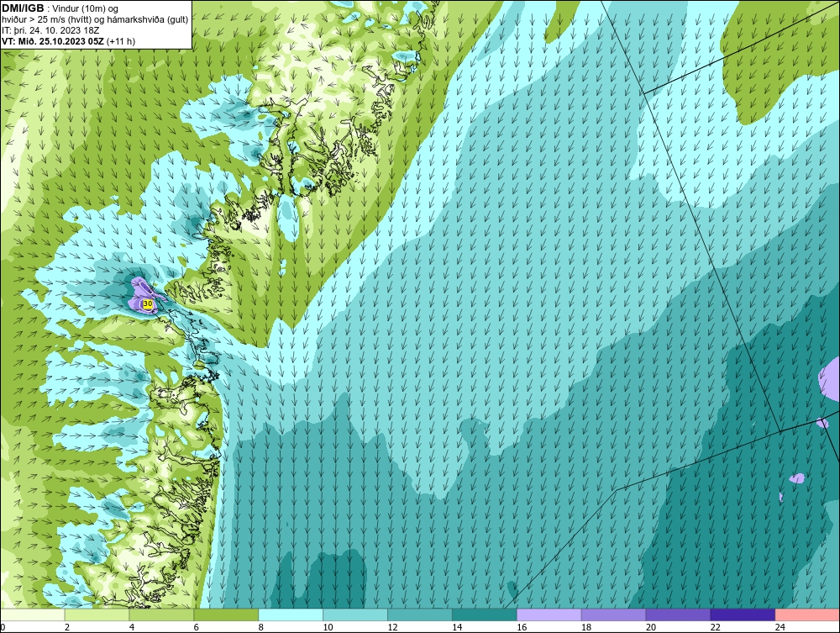
Task: Click the legend label 24
Action: 780,627
